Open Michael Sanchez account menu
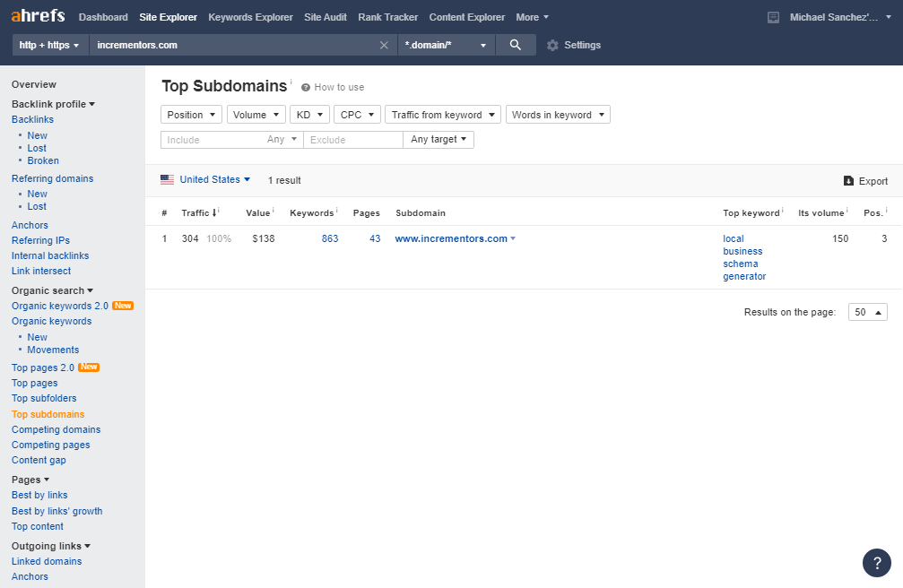The height and width of the screenshot is (588, 903). [840, 17]
